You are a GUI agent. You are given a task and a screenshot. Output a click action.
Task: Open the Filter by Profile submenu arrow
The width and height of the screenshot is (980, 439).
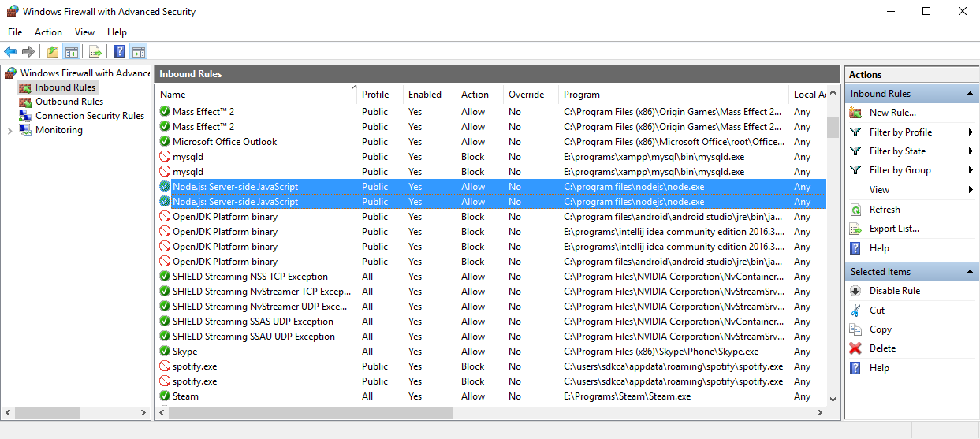pyautogui.click(x=970, y=132)
